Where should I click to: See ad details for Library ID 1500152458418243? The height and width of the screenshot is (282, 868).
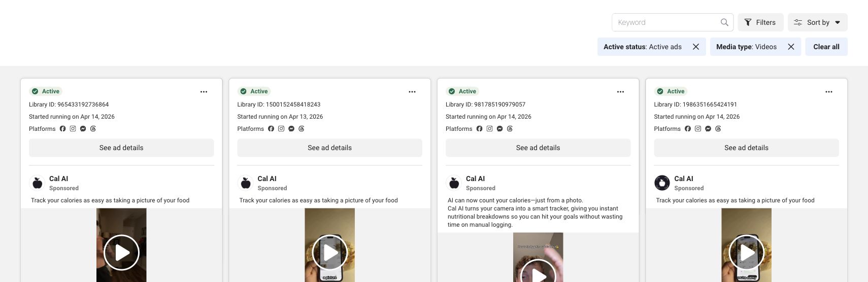tap(329, 148)
